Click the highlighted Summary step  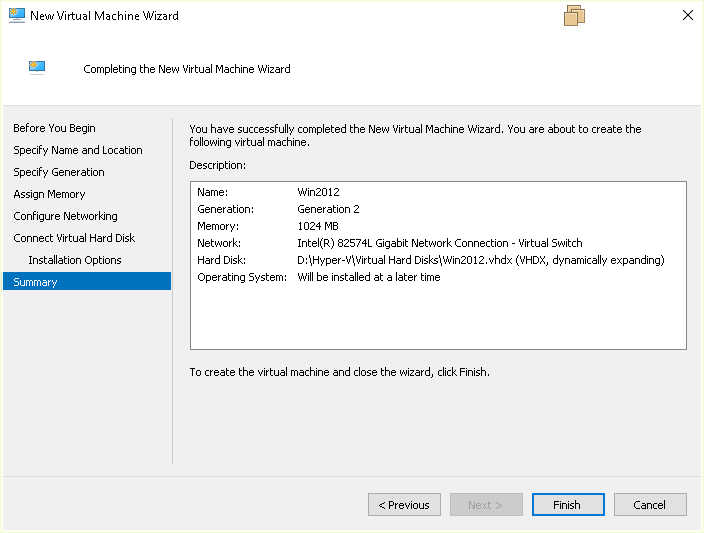[35, 282]
